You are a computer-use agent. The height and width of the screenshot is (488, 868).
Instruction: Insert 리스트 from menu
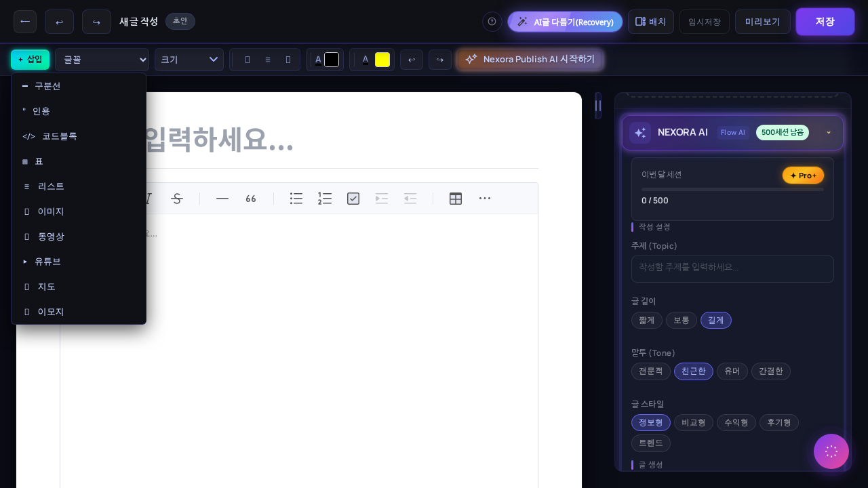pyautogui.click(x=79, y=186)
